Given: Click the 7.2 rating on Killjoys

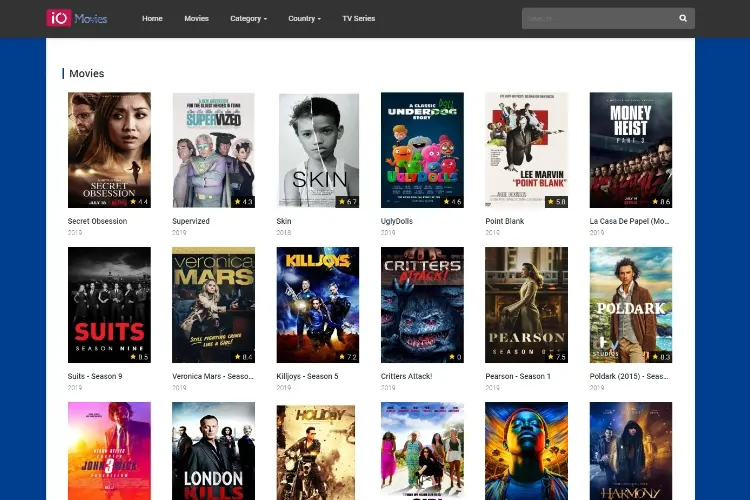Looking at the screenshot, I should tap(348, 357).
